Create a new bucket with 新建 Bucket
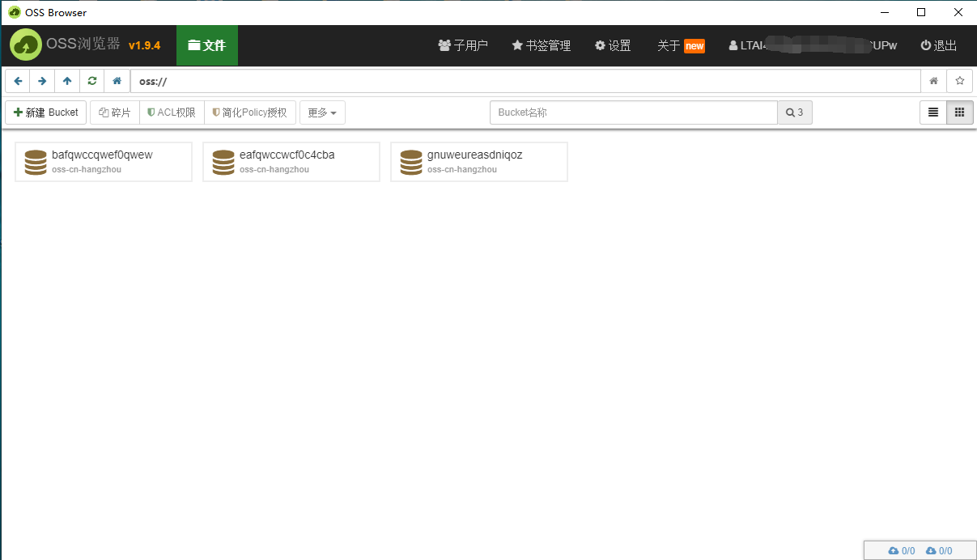The image size is (977, 560). [46, 112]
